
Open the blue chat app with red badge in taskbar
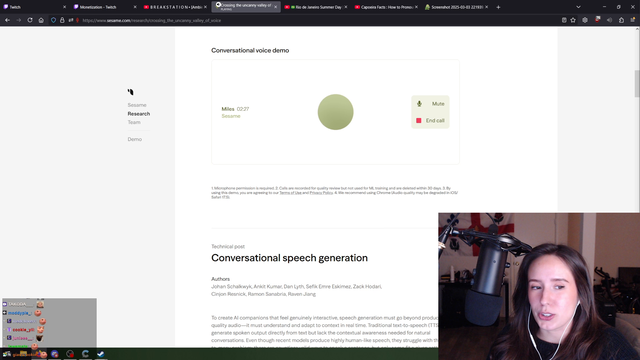tap(55, 354)
